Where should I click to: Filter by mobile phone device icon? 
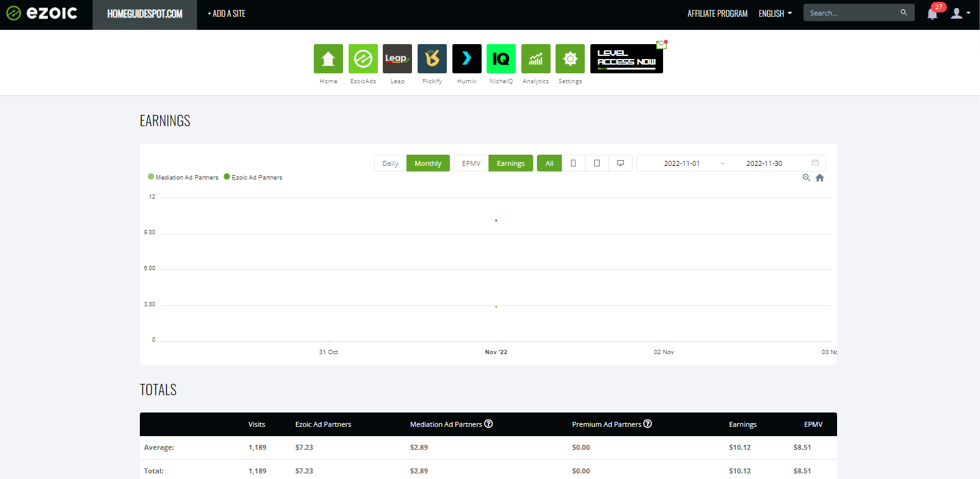pos(573,163)
